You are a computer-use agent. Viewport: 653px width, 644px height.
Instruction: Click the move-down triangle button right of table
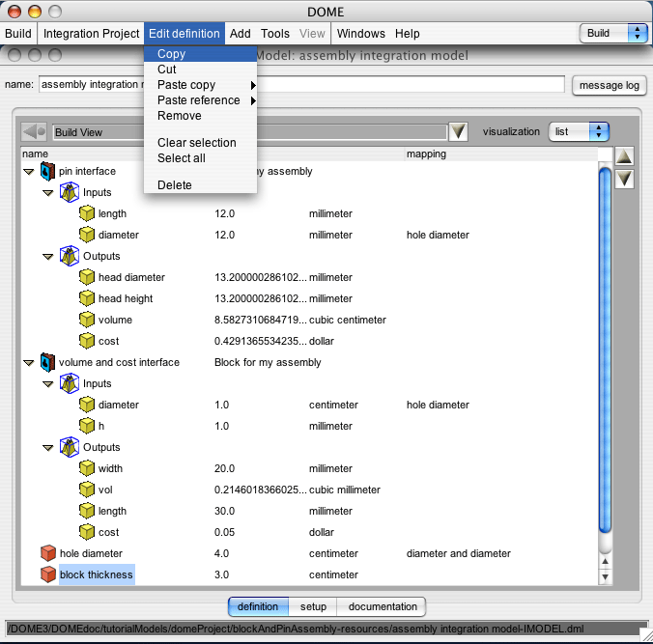624,180
